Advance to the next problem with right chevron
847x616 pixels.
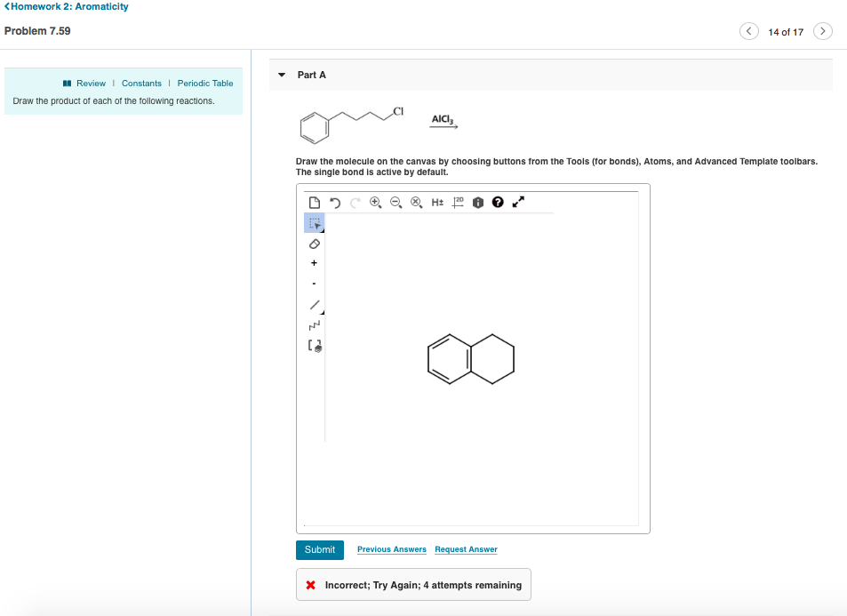click(822, 30)
